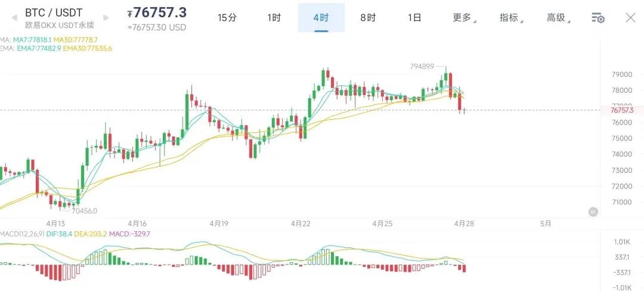Click the previous trading pair arrow
644x292 pixels.
tap(14, 18)
